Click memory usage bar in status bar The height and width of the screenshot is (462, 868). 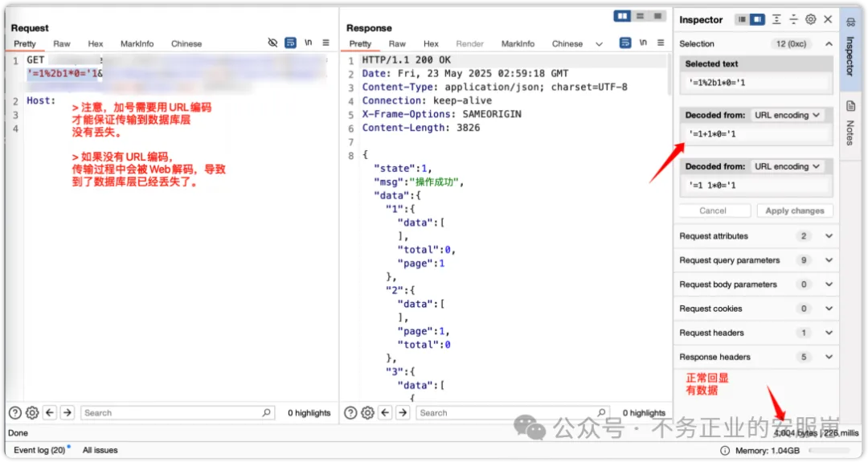point(830,451)
